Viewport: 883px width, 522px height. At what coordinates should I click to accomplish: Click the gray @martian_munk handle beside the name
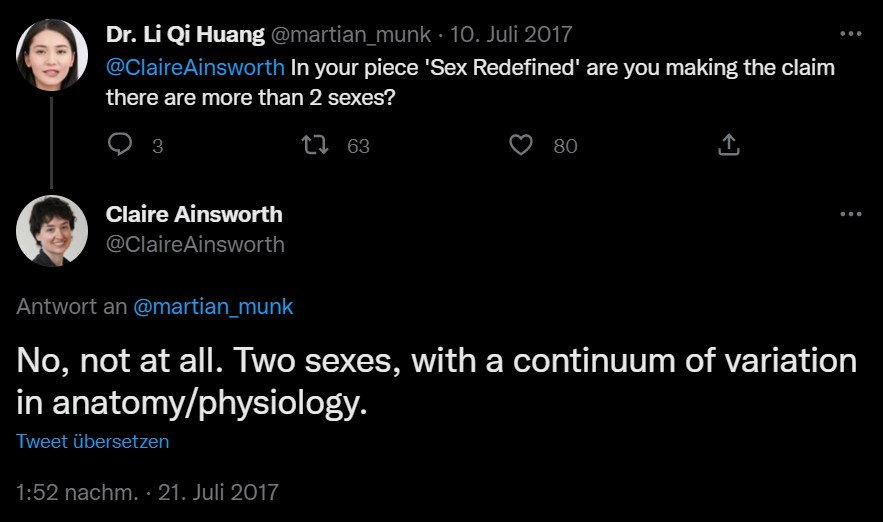351,35
